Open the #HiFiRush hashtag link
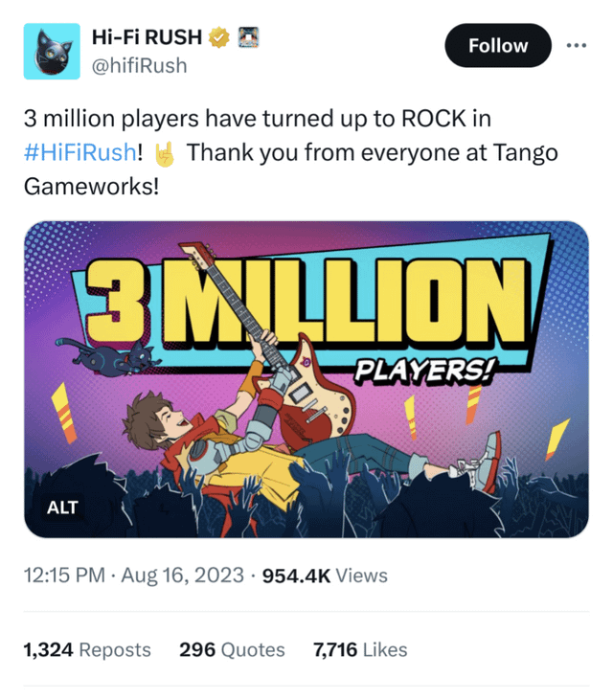 point(79,152)
